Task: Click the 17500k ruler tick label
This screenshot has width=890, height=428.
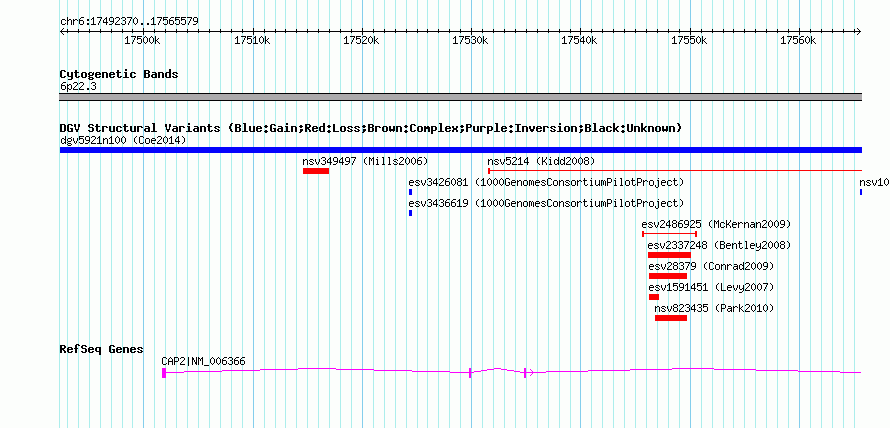Action: pos(142,40)
